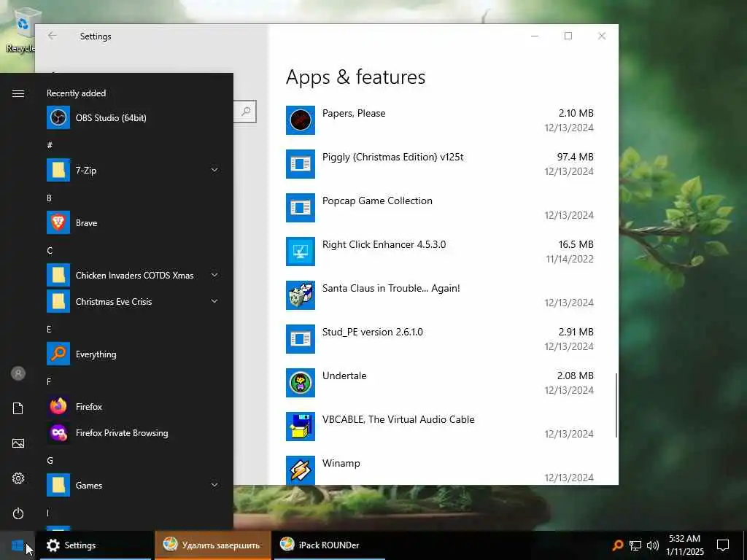Click the # section header

(x=50, y=145)
